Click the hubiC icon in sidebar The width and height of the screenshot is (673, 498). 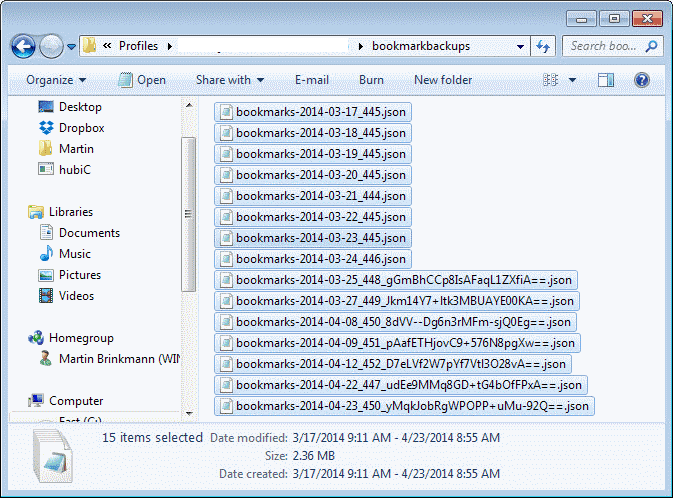pos(46,170)
